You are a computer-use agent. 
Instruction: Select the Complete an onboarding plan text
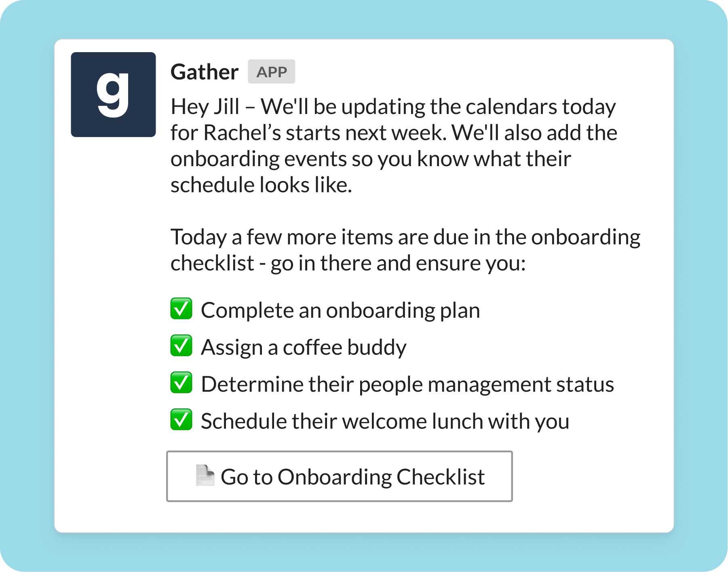coord(340,310)
